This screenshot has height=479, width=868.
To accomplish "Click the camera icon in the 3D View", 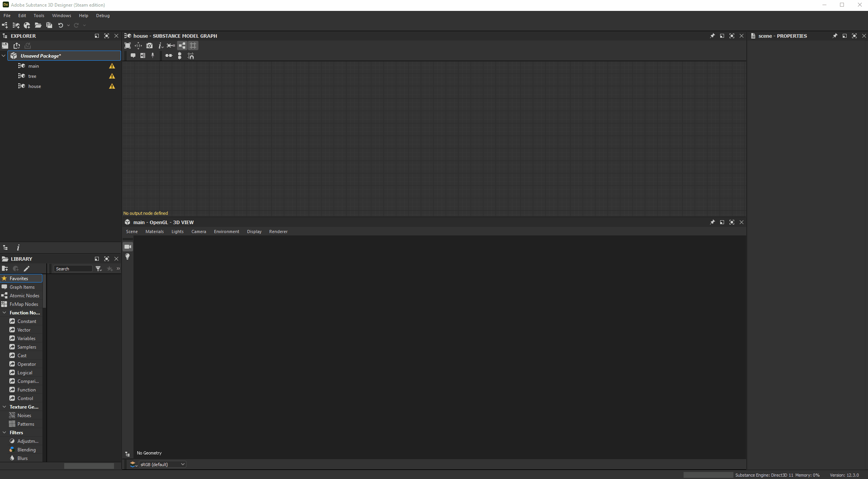I will [x=128, y=246].
